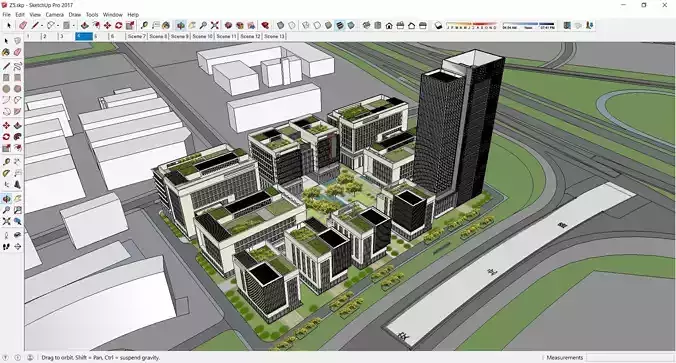Click the sign-in person status bar icon
Image resolution: width=676 pixels, height=363 pixels.
[x=30, y=357]
